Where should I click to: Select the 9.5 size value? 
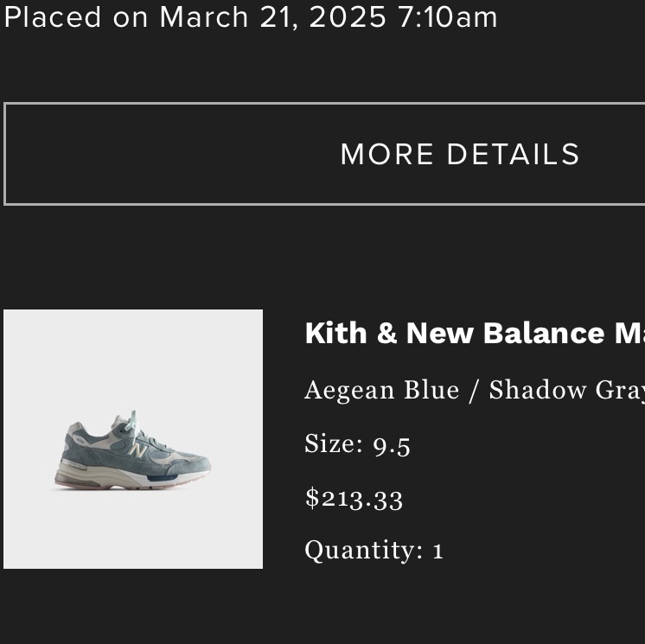point(392,445)
